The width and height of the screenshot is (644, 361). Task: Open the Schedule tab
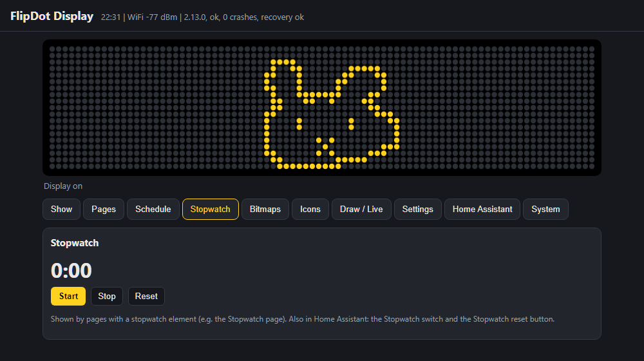153,209
